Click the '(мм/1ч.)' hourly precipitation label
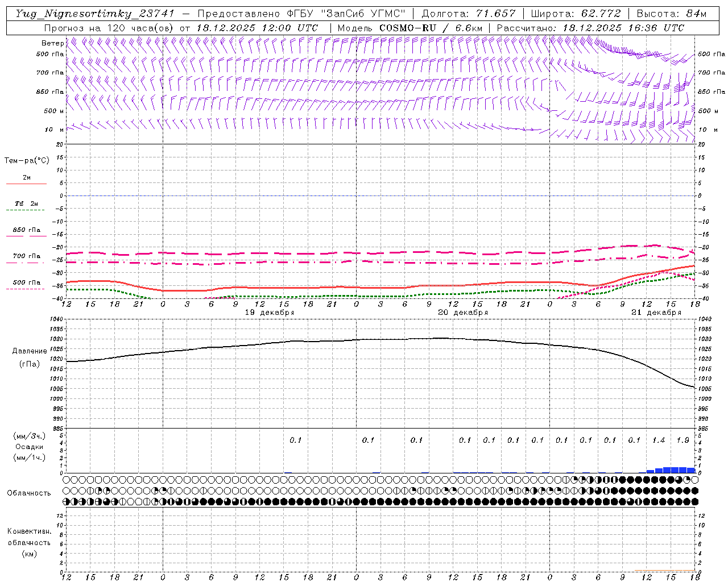 (x=30, y=458)
